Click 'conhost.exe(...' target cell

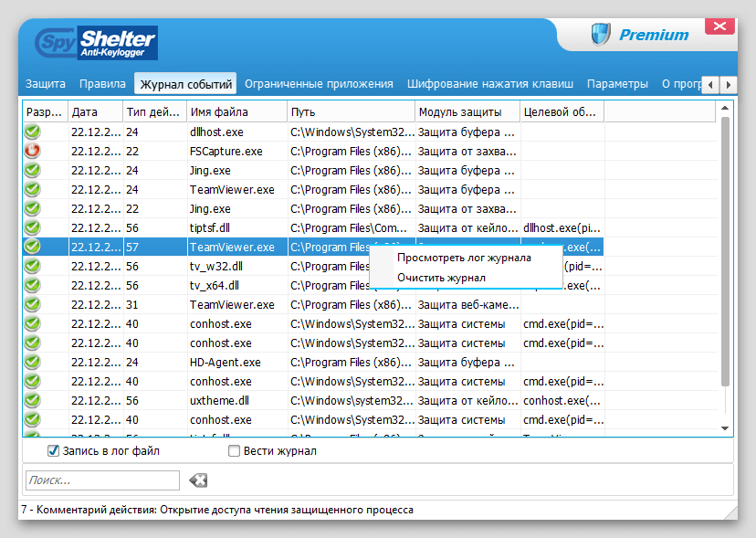click(x=562, y=400)
